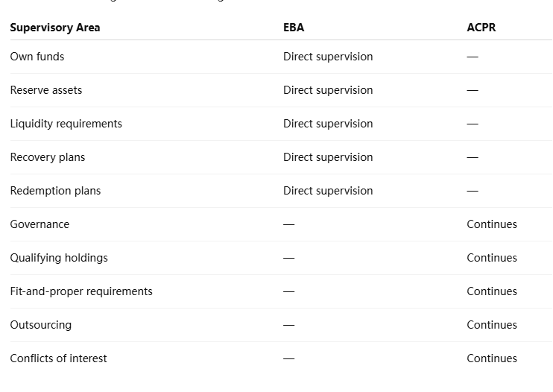The image size is (553, 392).
Task: Click the Liquidity requirements cell
Action: (x=66, y=124)
